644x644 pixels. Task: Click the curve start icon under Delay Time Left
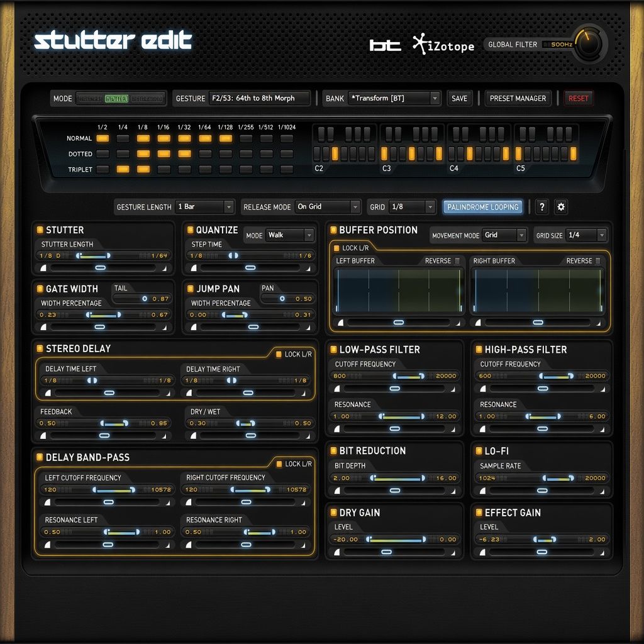tap(48, 393)
